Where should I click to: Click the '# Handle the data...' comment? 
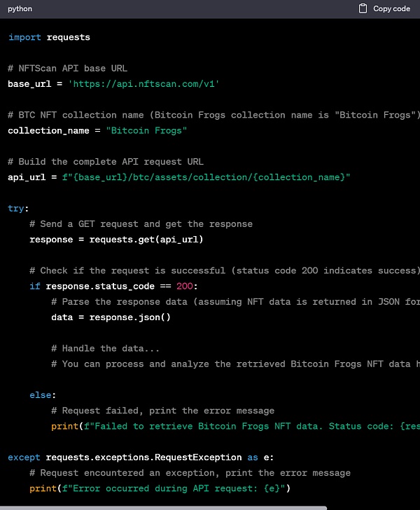[105, 348]
